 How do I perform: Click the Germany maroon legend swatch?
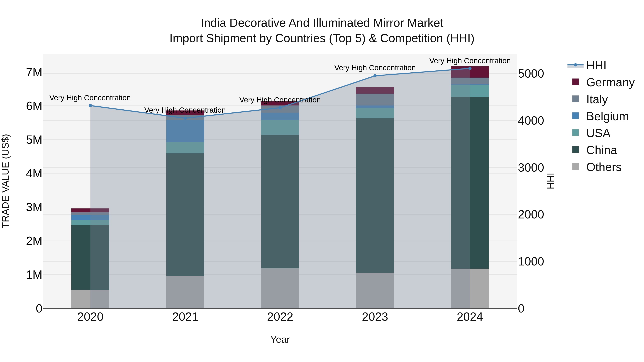tap(575, 82)
